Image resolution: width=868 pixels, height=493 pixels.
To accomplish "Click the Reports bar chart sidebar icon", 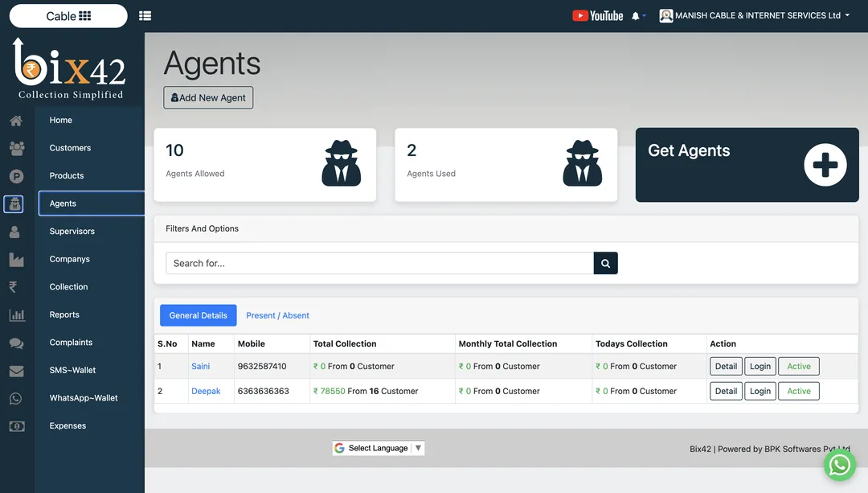I will 17,314.
